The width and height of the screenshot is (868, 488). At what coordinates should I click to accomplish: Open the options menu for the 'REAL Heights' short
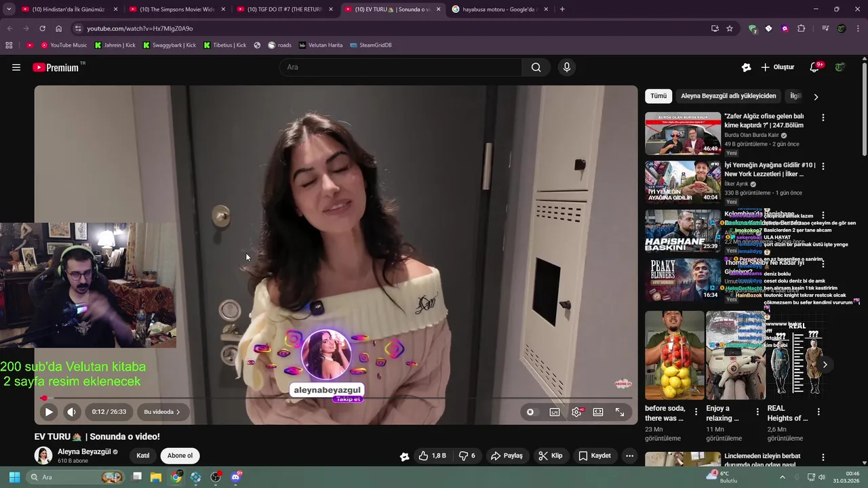(x=818, y=411)
